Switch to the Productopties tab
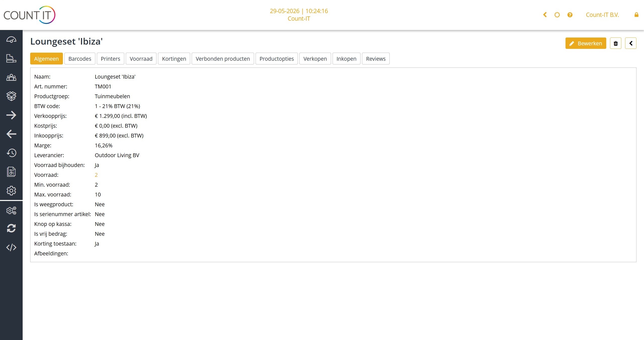This screenshot has width=644, height=340. tap(277, 59)
